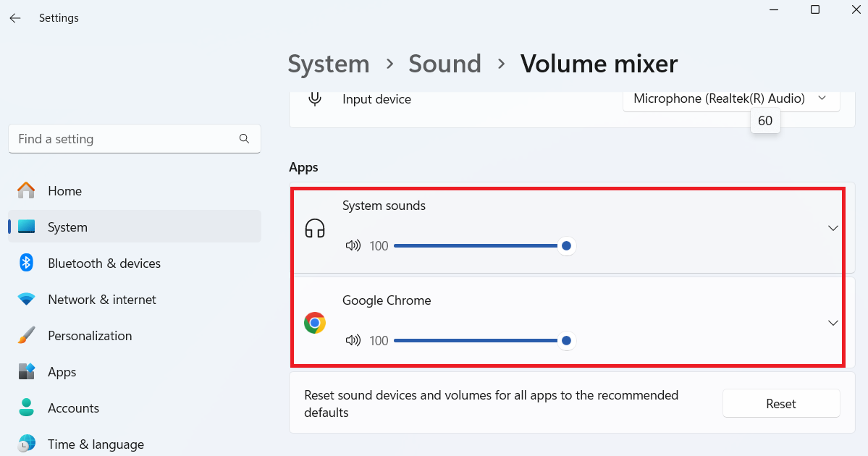
Task: Navigate to Sound breadcrumb
Action: tap(444, 64)
